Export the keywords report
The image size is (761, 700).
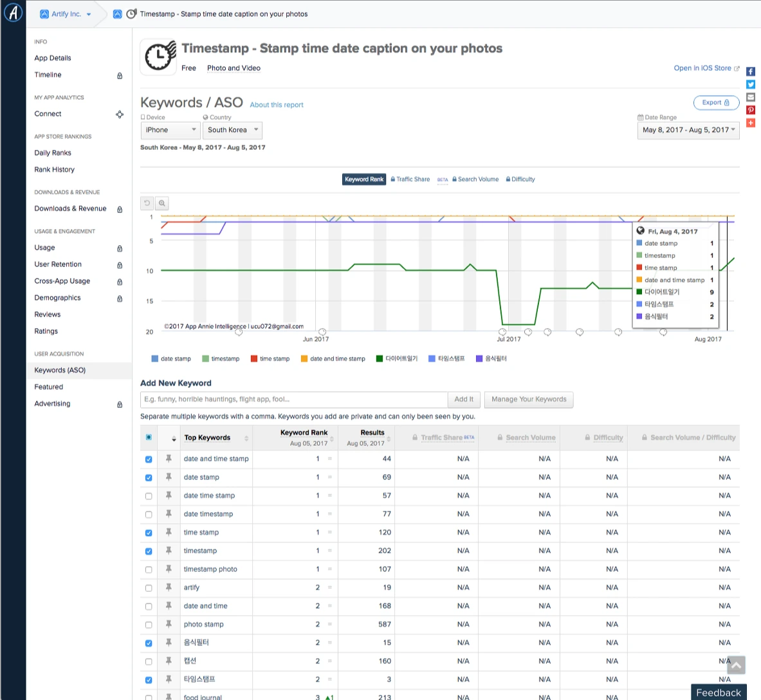716,102
